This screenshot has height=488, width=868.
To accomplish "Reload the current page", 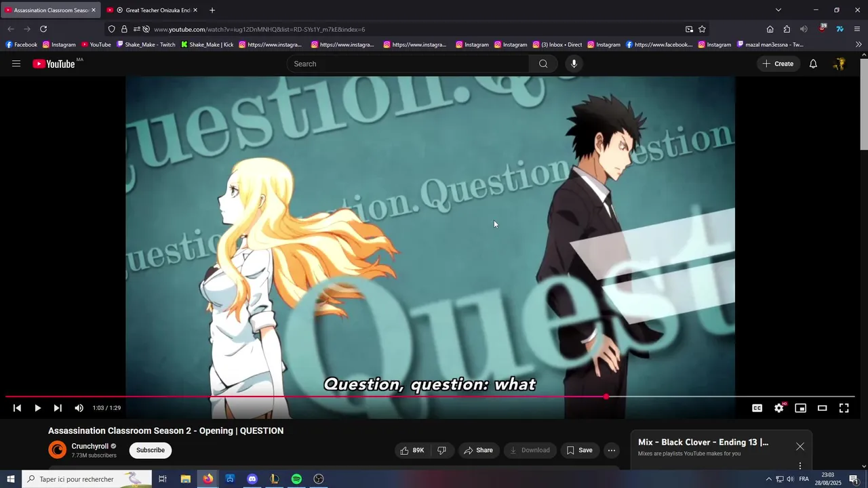I will click(43, 29).
